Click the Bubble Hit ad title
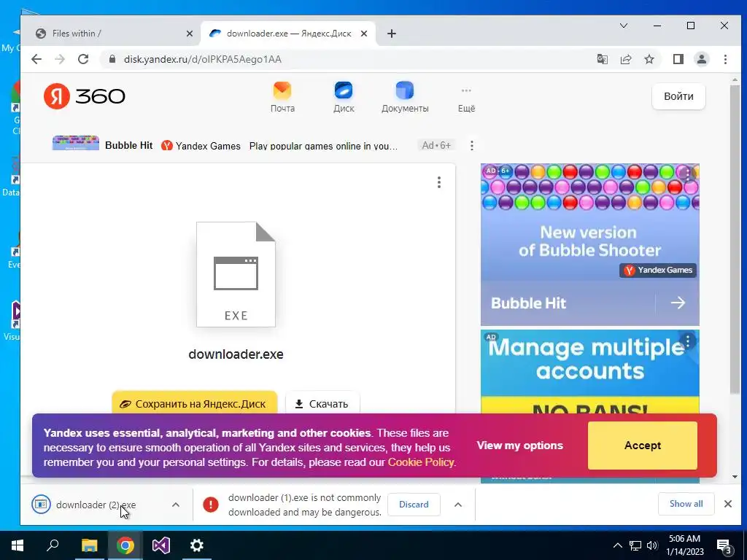This screenshot has width=747, height=560. (128, 145)
